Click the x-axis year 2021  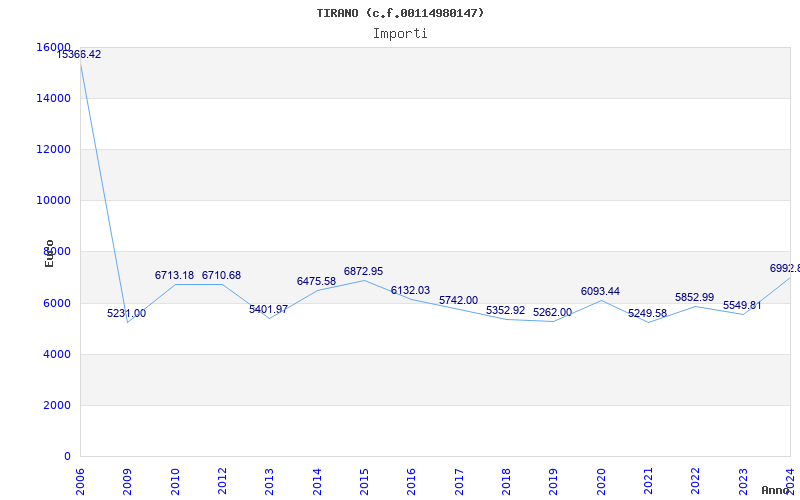pyautogui.click(x=648, y=481)
